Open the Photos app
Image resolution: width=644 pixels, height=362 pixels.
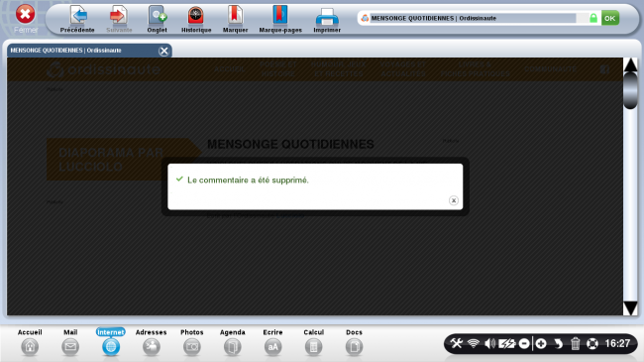tap(192, 342)
